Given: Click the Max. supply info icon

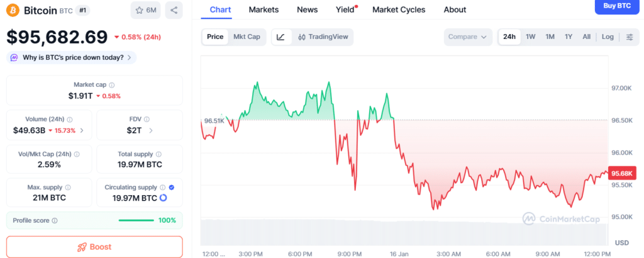Looking at the screenshot, I should coord(68,188).
